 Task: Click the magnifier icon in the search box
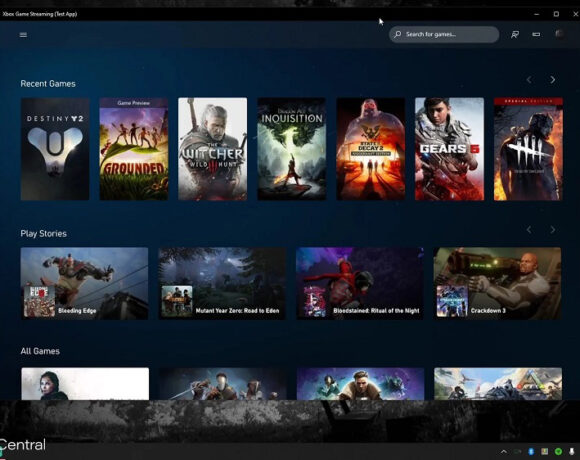(398, 34)
